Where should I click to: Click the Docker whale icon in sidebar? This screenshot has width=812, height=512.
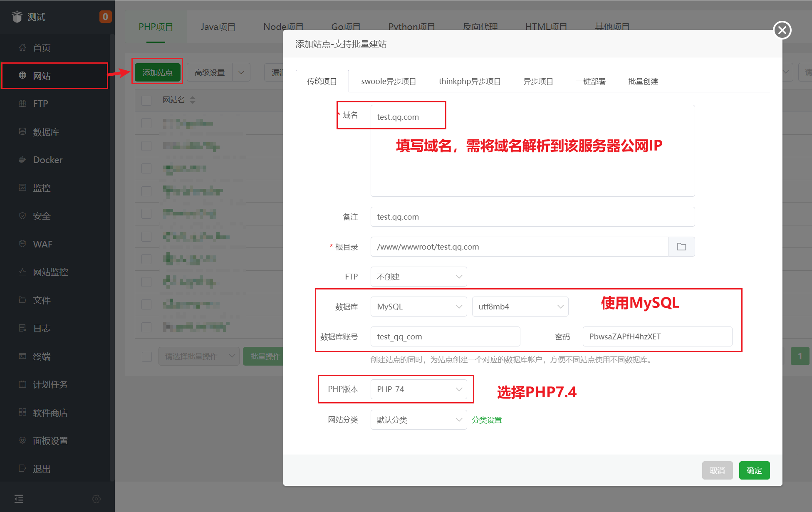22,160
